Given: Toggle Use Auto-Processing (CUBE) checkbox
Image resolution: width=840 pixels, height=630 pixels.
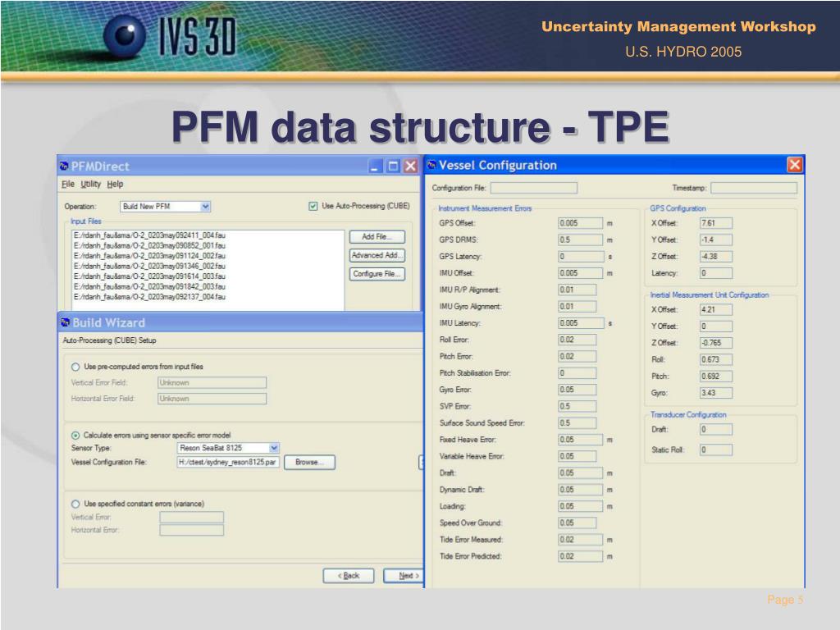Looking at the screenshot, I should pyautogui.click(x=313, y=206).
